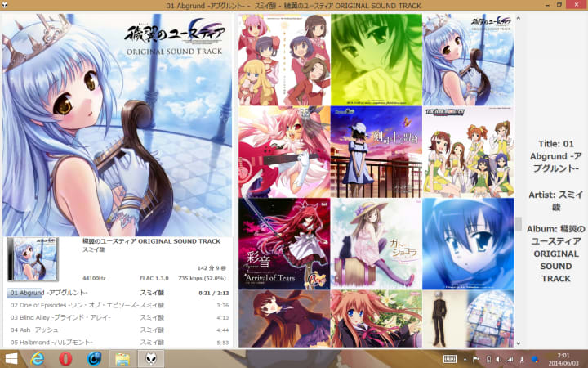
Task: Click the blue round IME tray icon
Action: point(535,359)
